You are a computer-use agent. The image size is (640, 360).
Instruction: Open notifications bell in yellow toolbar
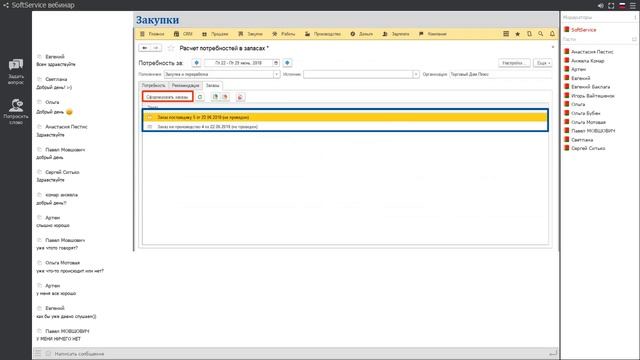[x=552, y=34]
